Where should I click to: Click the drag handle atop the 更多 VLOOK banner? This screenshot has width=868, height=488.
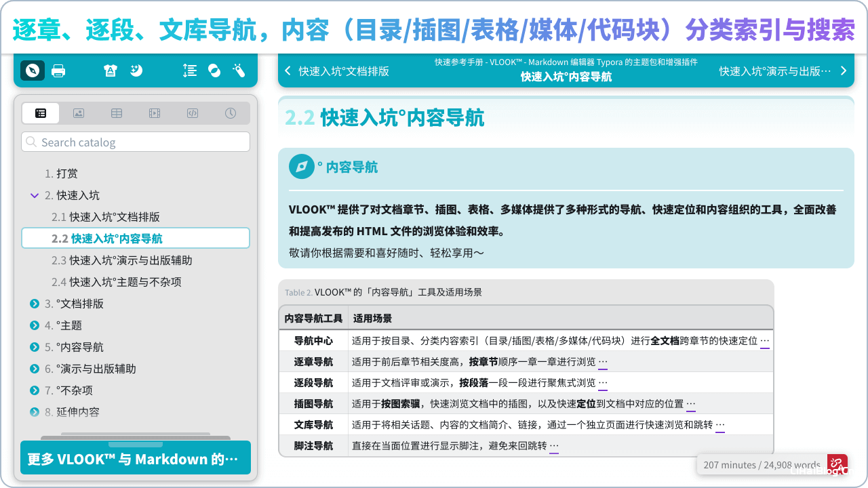pyautogui.click(x=136, y=444)
